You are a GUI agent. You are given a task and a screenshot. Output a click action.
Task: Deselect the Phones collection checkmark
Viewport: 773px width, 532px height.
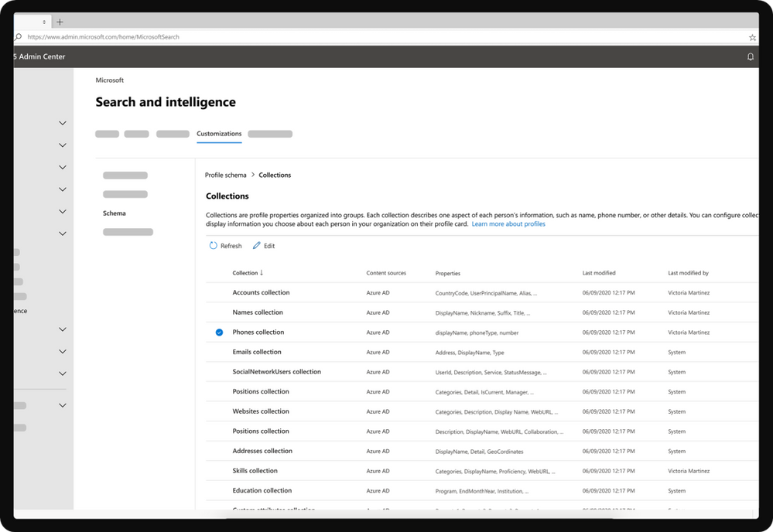(219, 332)
